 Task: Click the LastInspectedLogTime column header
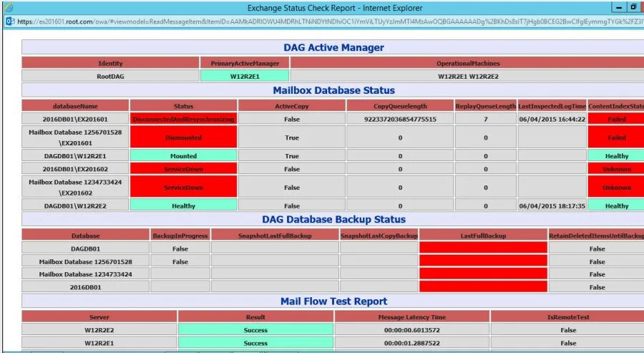coord(552,106)
